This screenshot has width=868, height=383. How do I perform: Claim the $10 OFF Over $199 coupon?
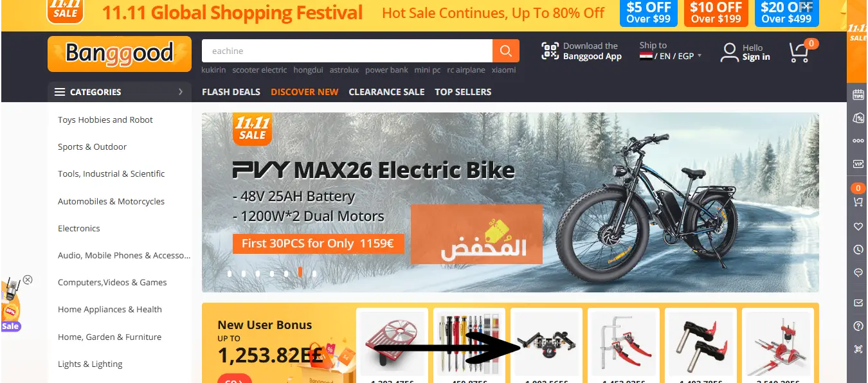[716, 13]
